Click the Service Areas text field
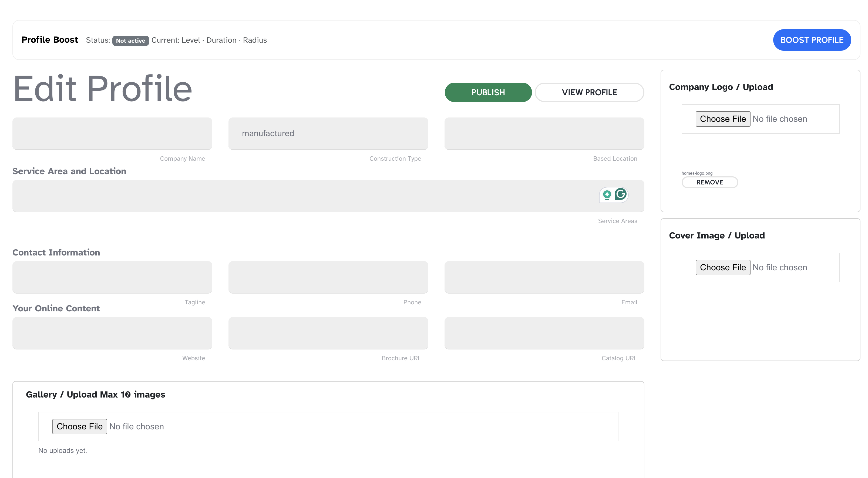The height and width of the screenshot is (478, 868). 303,196
